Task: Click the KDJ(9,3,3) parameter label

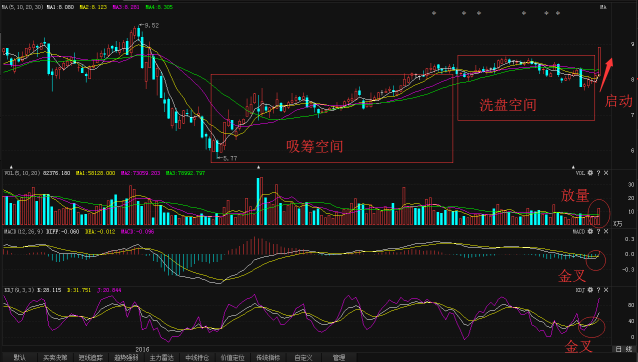Action: (x=20, y=290)
